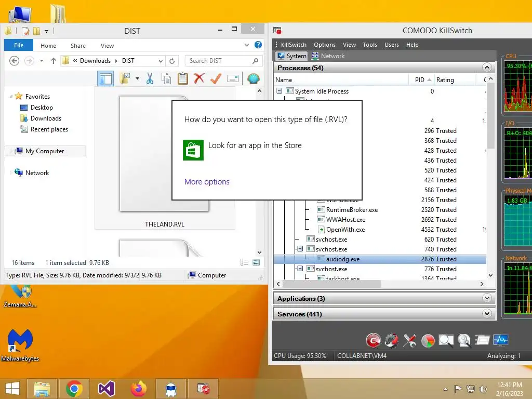Open recent locations dropdown arrow
The width and height of the screenshot is (532, 399).
click(42, 61)
